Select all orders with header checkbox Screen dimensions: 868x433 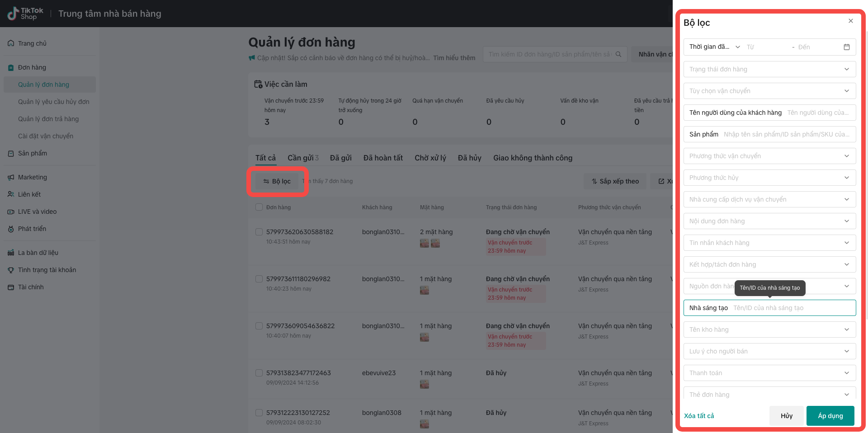click(x=259, y=207)
